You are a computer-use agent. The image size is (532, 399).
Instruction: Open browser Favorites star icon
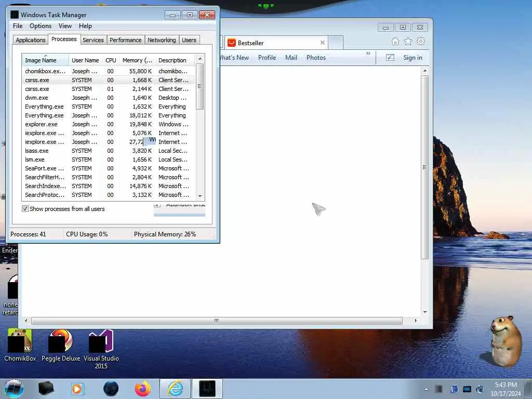coord(408,42)
